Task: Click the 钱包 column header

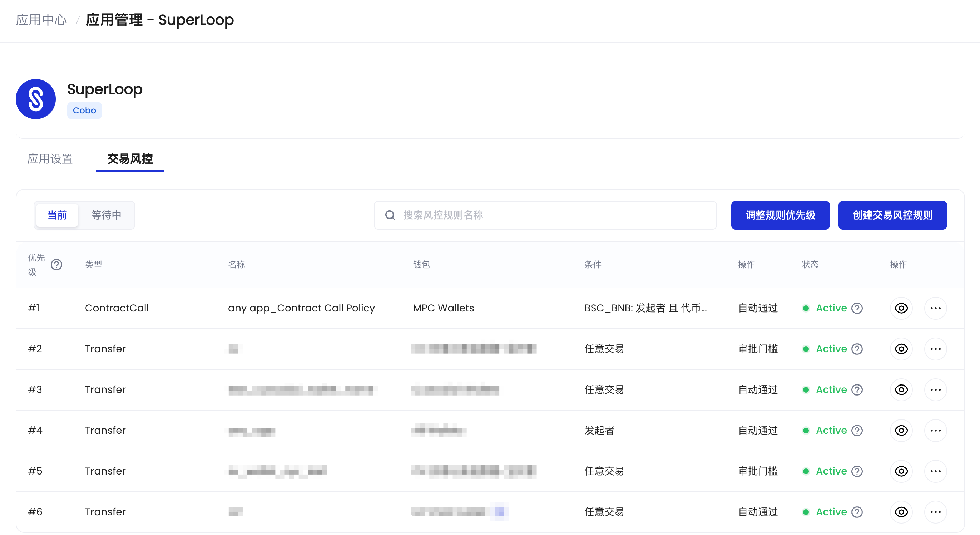Action: [x=421, y=264]
